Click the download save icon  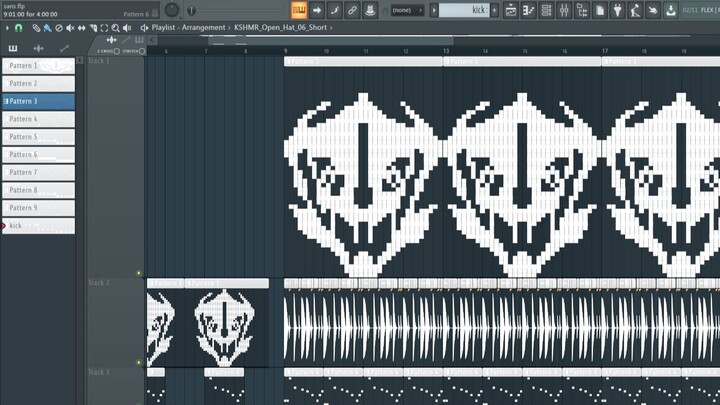[671, 10]
